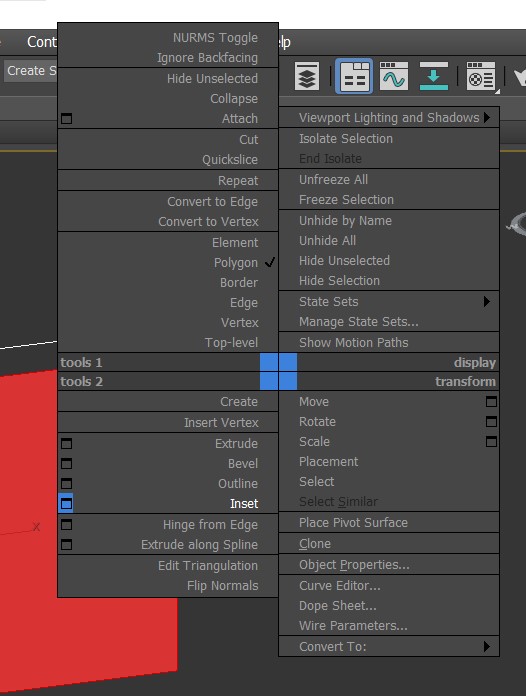Image resolution: width=526 pixels, height=696 pixels.
Task: Choose Insert Vertex
Action: (221, 423)
